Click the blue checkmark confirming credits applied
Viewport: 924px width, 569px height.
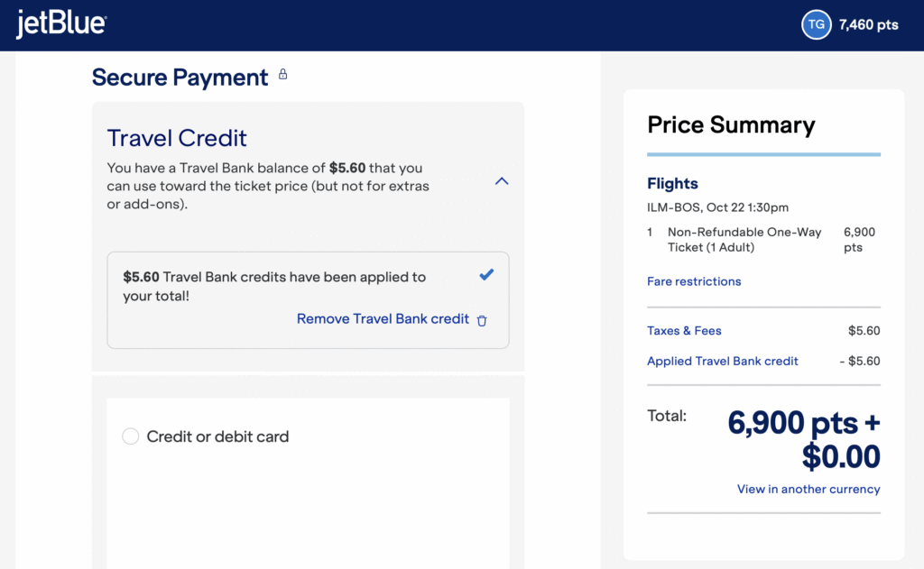coord(487,274)
